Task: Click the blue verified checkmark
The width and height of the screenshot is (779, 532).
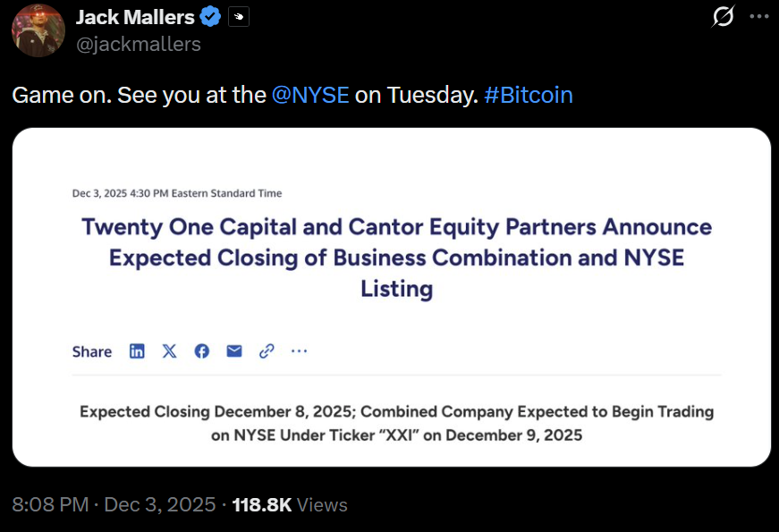Action: point(210,16)
